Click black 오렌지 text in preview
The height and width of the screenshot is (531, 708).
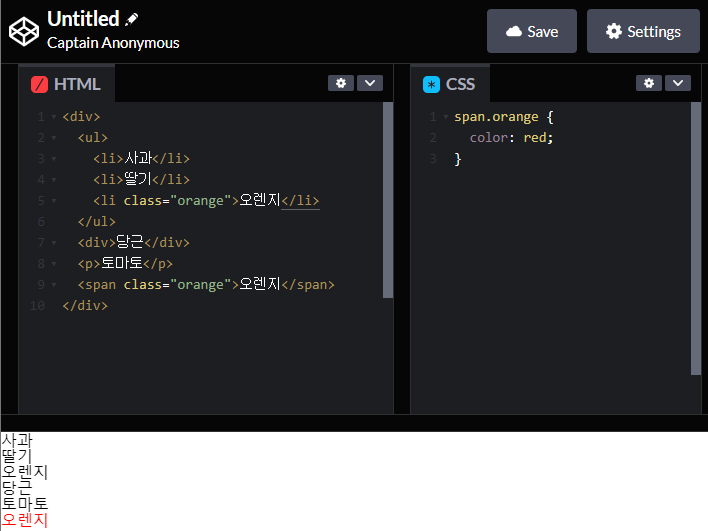pos(24,472)
